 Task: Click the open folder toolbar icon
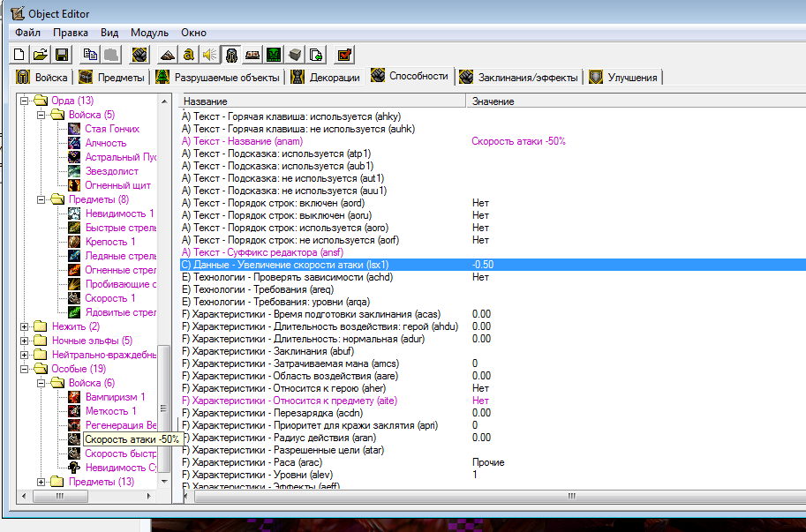pos(41,55)
